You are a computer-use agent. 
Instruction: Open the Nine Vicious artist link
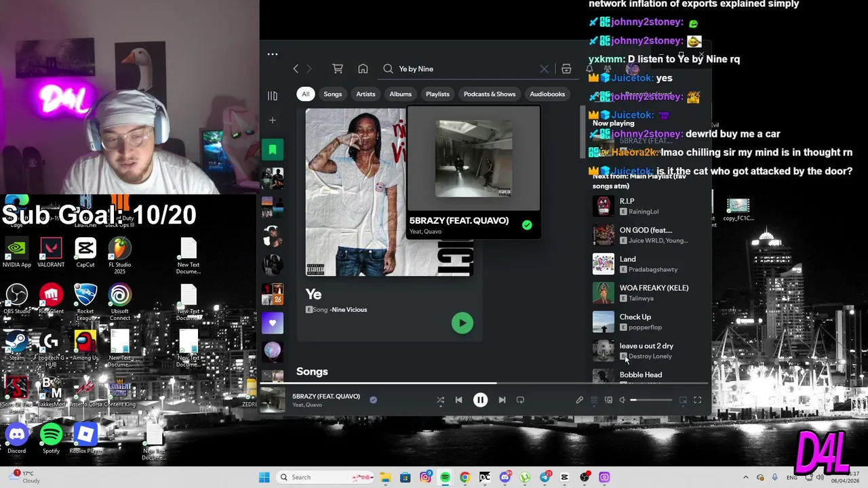[x=349, y=310]
